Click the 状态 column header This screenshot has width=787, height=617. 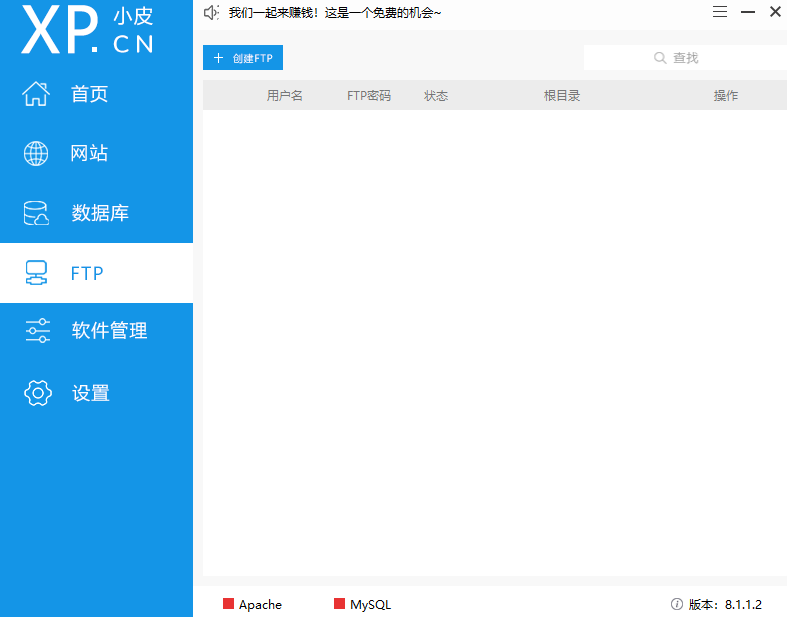coord(436,95)
